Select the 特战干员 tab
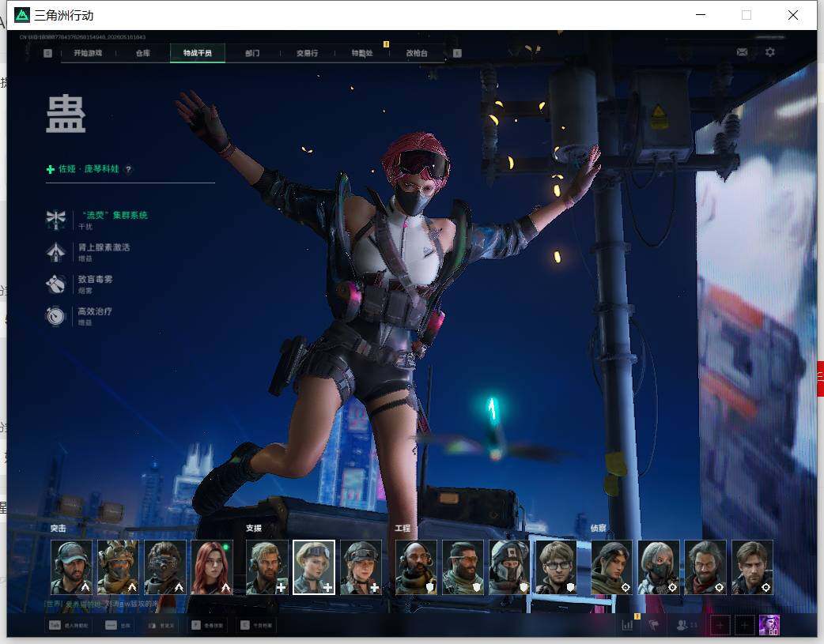824x644 pixels. (198, 53)
